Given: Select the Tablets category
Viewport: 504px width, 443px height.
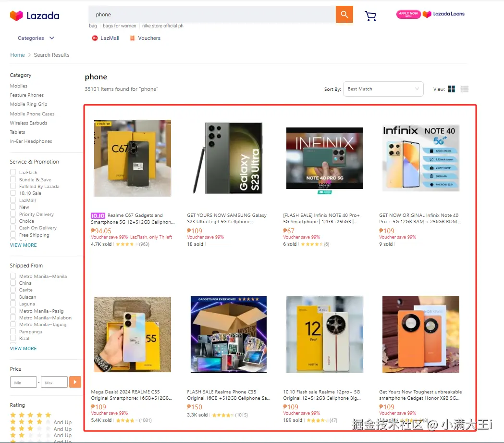Looking at the screenshot, I should [x=17, y=132].
